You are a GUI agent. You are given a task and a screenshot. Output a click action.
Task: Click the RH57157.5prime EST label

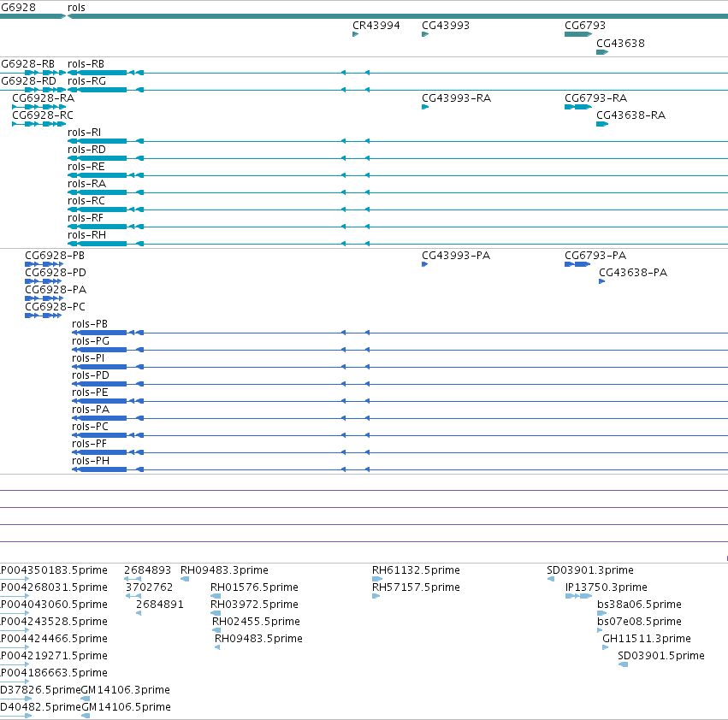(x=416, y=587)
